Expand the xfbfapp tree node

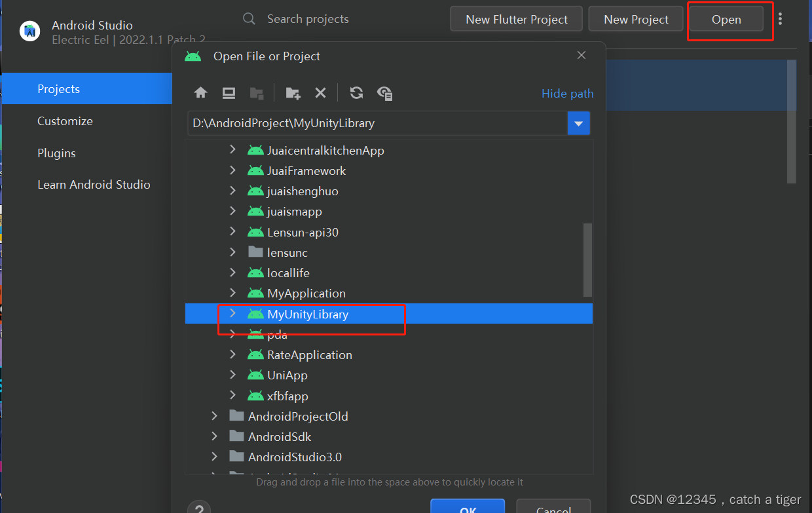pyautogui.click(x=232, y=396)
